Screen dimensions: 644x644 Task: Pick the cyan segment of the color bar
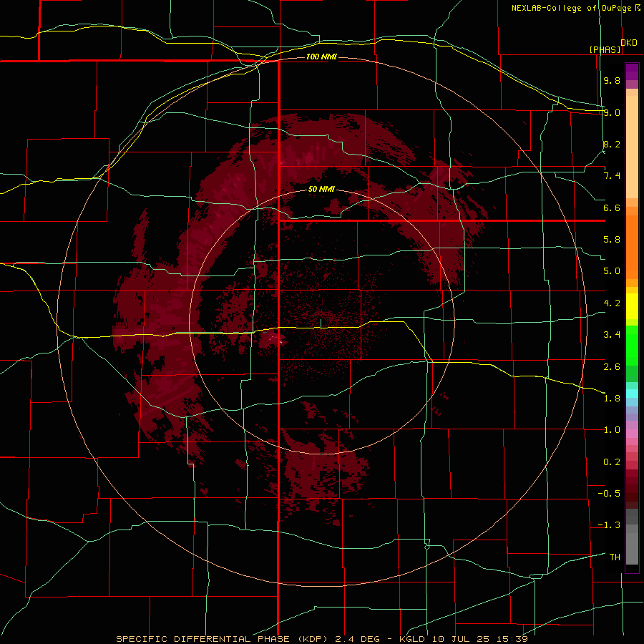[632, 394]
